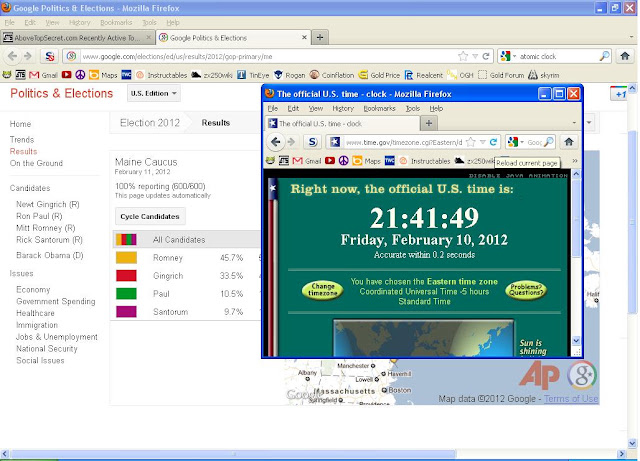The width and height of the screenshot is (640, 461).
Task: Select All Candidates row
Action: pyautogui.click(x=187, y=240)
